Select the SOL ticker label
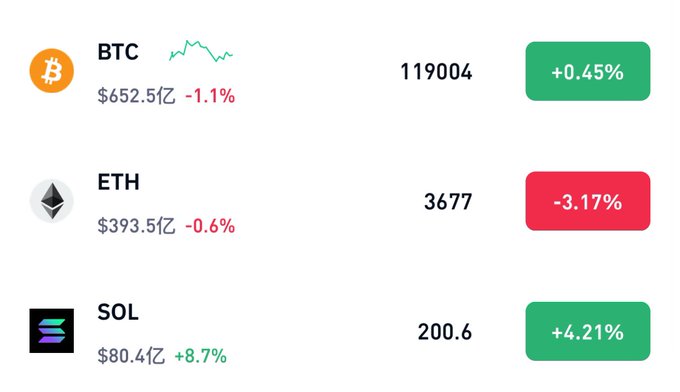The height and width of the screenshot is (392, 680). tap(118, 312)
